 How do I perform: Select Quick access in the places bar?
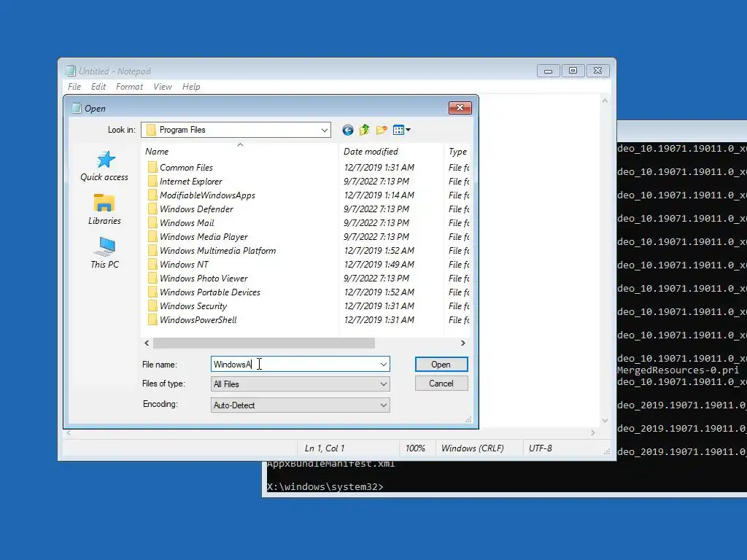[x=104, y=166]
